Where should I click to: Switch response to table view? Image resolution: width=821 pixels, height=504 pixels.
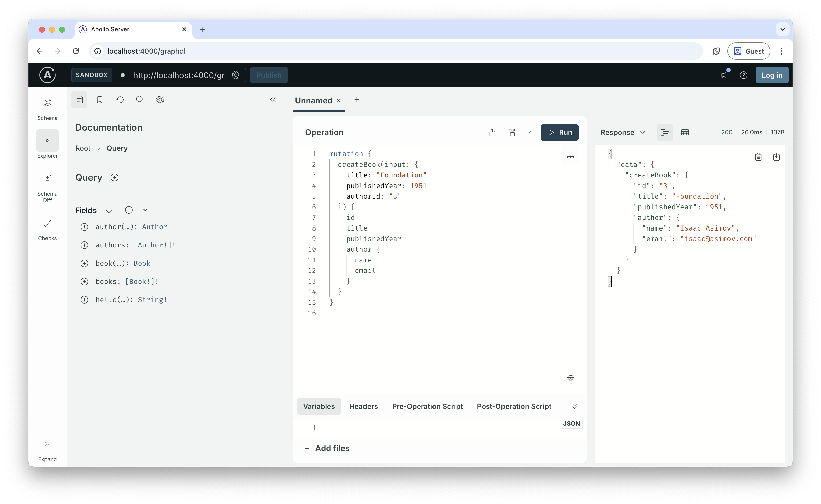pos(685,132)
